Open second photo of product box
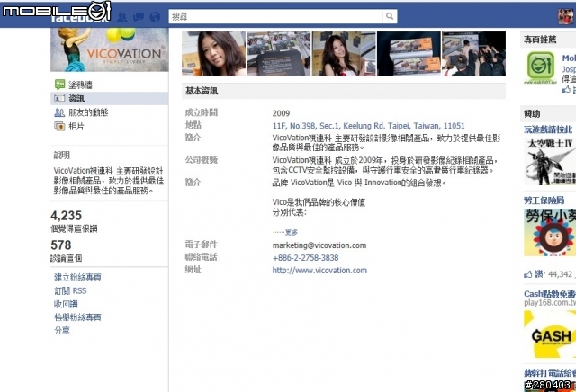 click(x=279, y=54)
